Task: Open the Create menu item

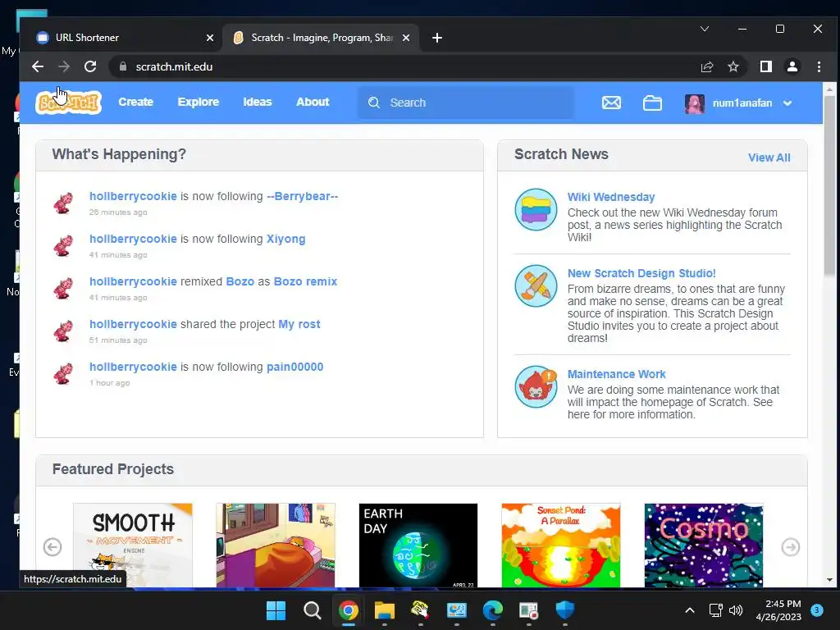Action: pyautogui.click(x=135, y=102)
